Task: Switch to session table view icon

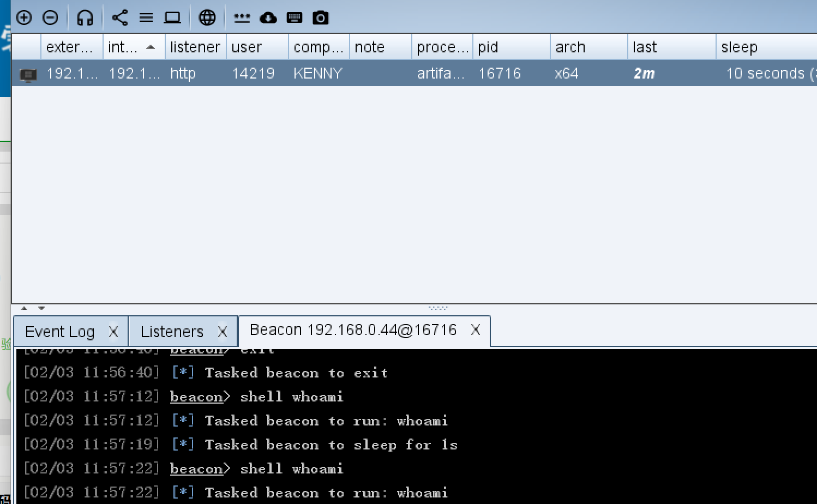Action: (x=146, y=17)
